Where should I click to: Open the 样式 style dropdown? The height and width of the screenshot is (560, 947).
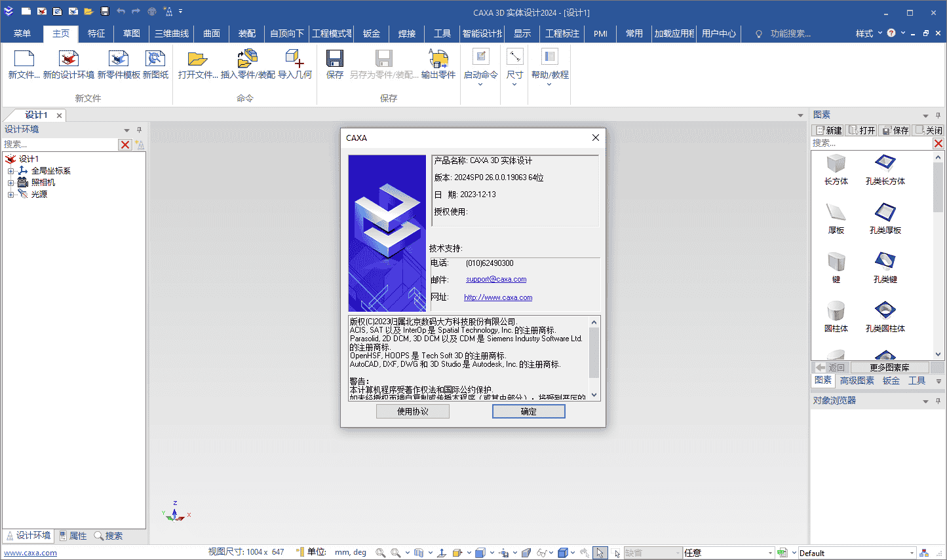point(868,33)
